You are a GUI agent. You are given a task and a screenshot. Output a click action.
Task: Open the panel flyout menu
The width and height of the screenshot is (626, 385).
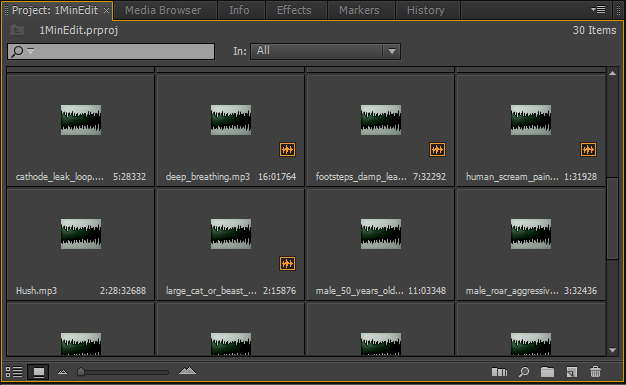click(x=598, y=9)
